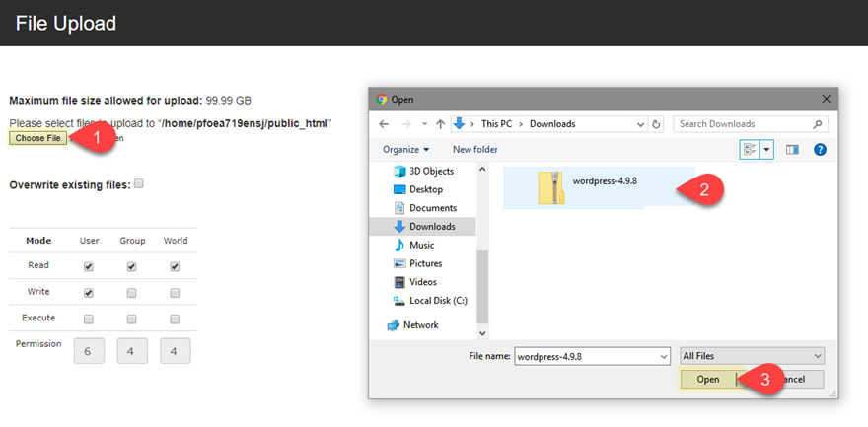
Task: Enable the Overwrite existing files checkbox
Action: coord(139,184)
